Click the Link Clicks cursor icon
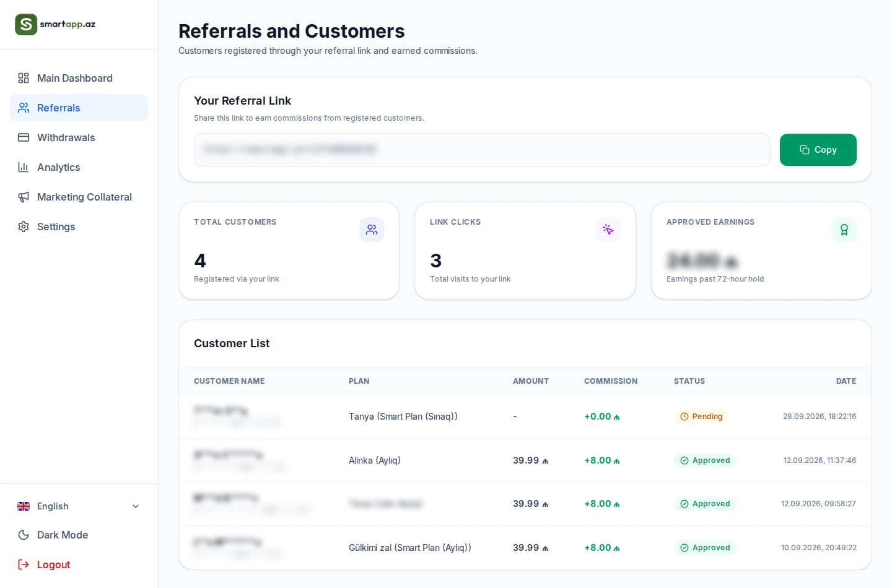 coord(608,230)
